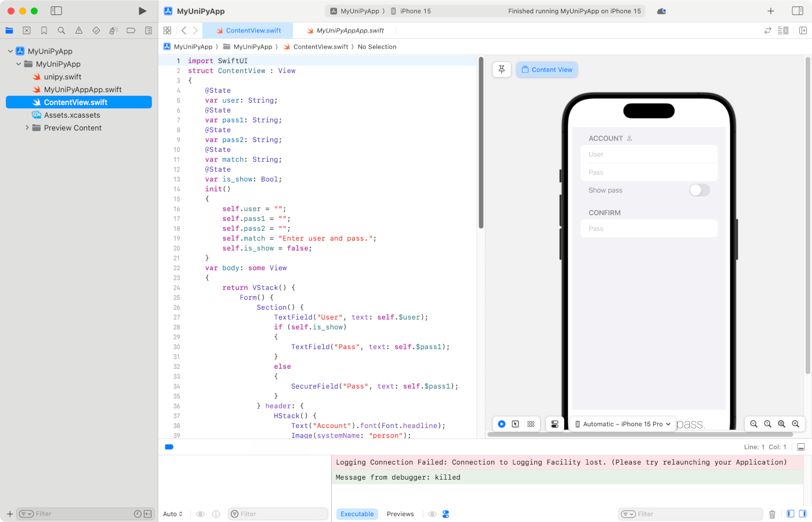The width and height of the screenshot is (812, 522).
Task: Click the Content View preview button
Action: coord(547,70)
